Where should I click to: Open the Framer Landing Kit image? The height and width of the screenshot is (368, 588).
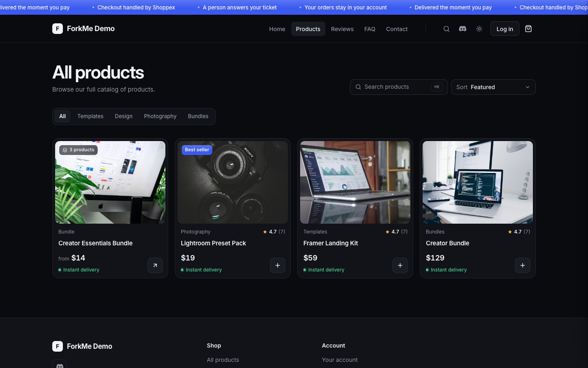point(355,182)
